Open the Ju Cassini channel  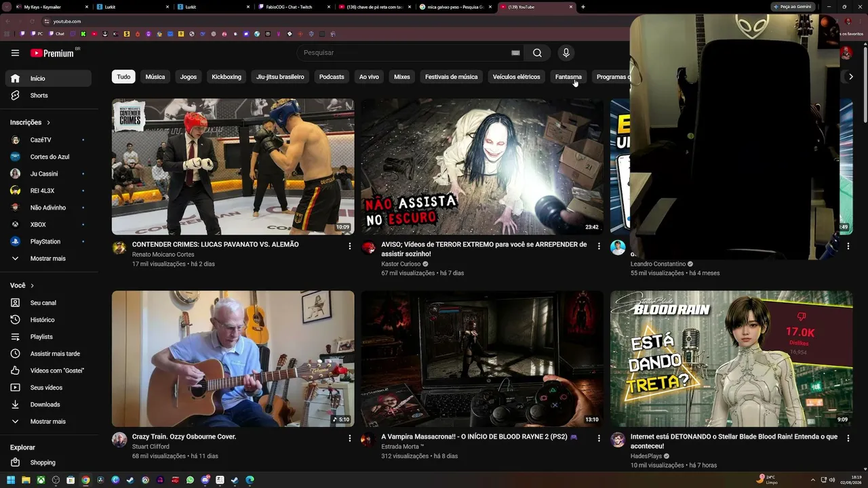click(48, 174)
